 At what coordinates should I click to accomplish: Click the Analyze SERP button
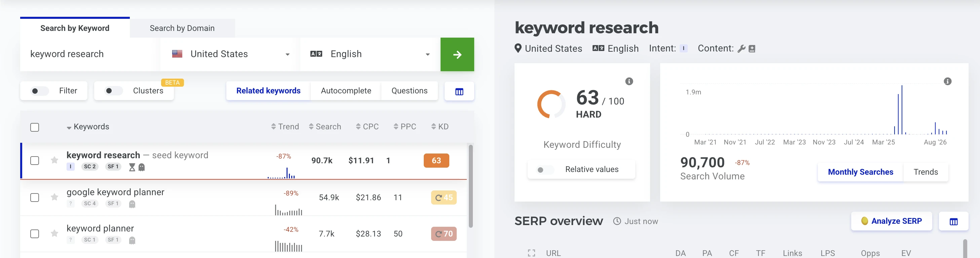pos(891,221)
